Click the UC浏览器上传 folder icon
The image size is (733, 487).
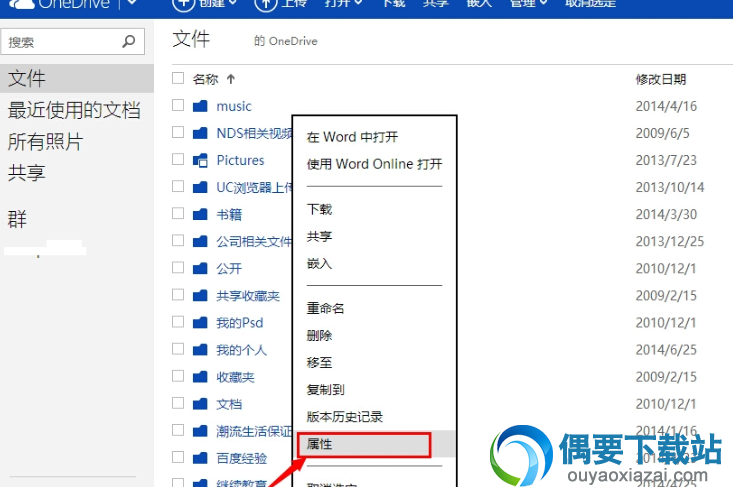point(200,187)
